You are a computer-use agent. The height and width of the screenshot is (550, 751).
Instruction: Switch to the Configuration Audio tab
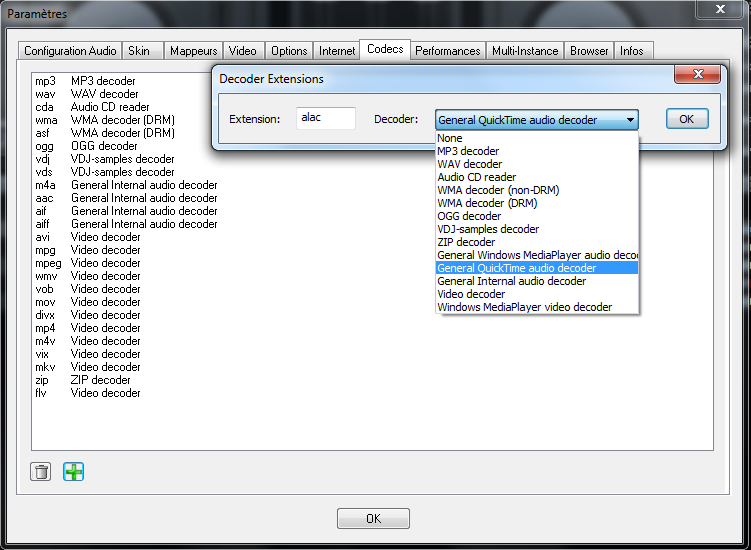click(70, 51)
